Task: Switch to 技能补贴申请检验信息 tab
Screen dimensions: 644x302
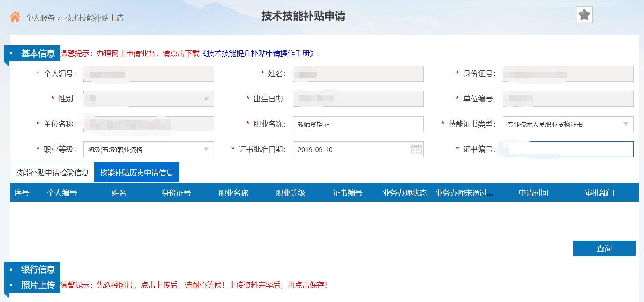Action: [52, 173]
